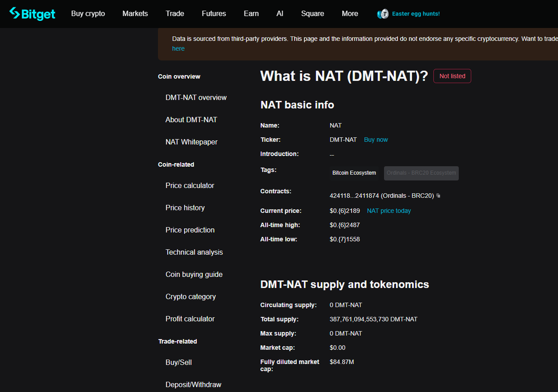This screenshot has height=392, width=558.
Task: Open the Markets menu
Action: [x=135, y=13]
